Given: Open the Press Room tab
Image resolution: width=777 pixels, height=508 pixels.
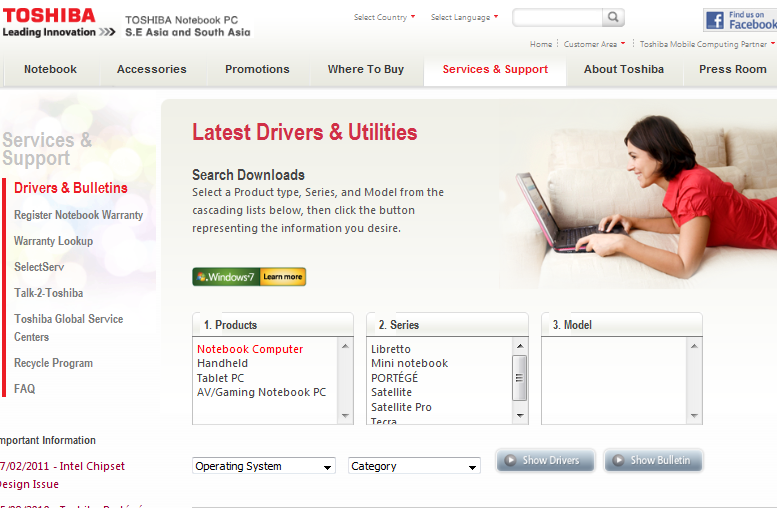Looking at the screenshot, I should [732, 69].
